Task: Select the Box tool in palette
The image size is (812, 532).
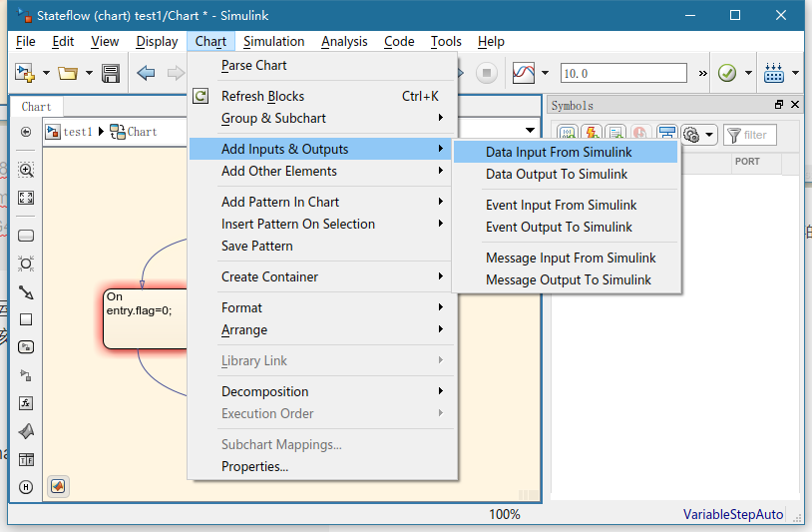Action: [26, 319]
